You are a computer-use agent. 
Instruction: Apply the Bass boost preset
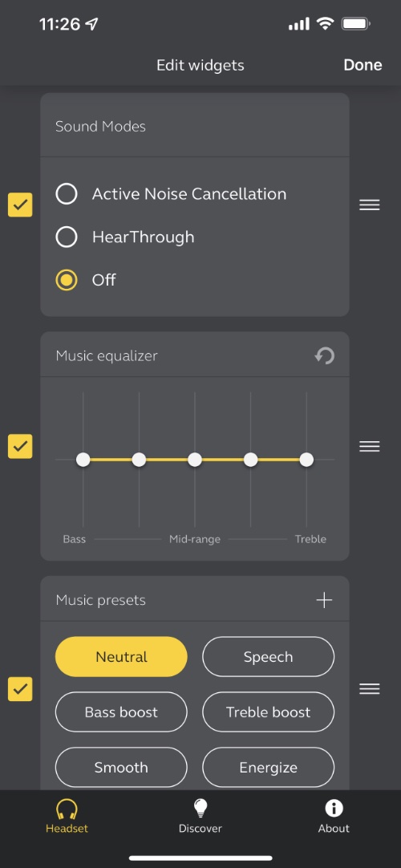(x=121, y=712)
